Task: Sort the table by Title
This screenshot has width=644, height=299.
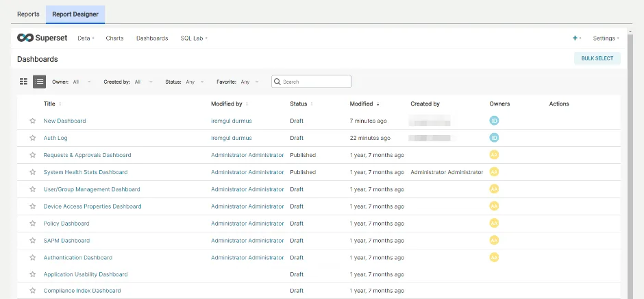Action: 53,104
